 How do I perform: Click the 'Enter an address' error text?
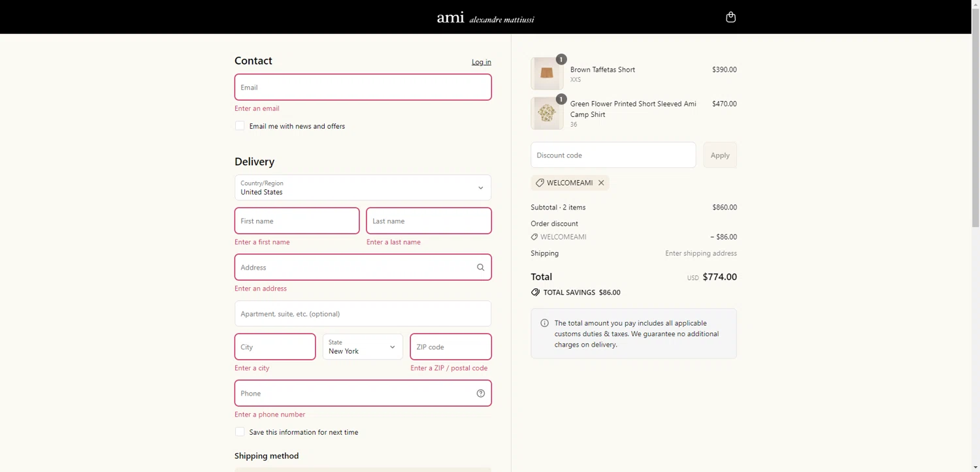click(261, 289)
